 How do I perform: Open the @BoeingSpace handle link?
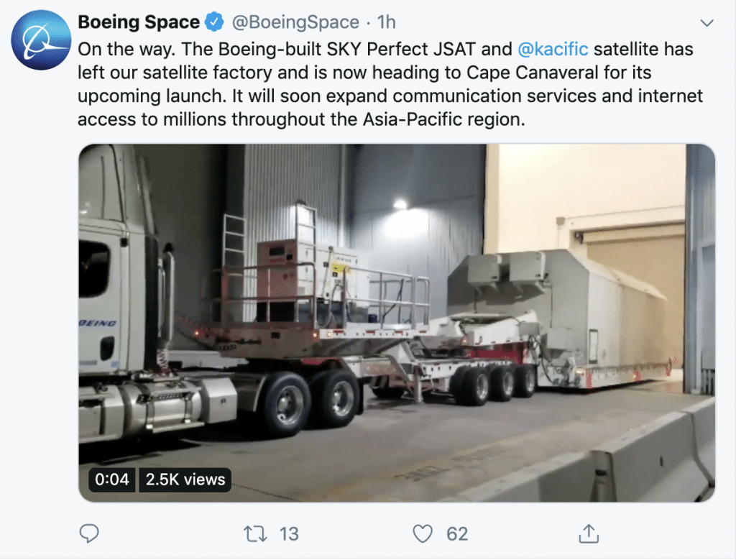(x=295, y=22)
